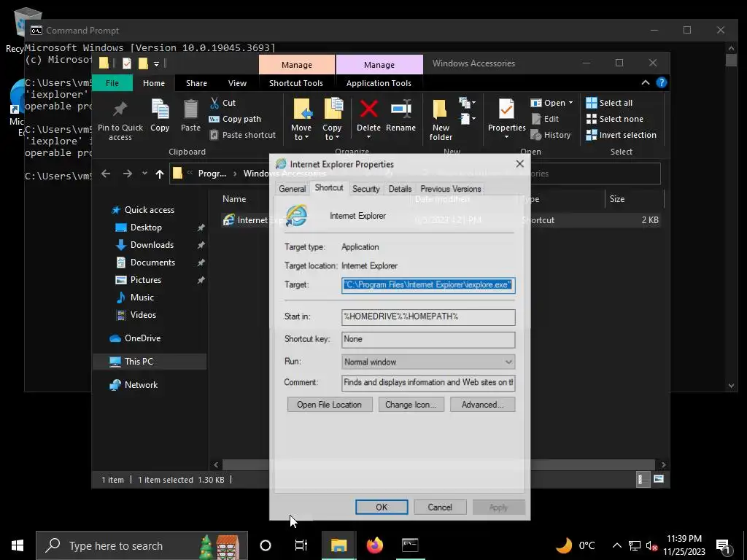The image size is (747, 560).
Task: Switch to Security tab in Properties
Action: (x=366, y=189)
